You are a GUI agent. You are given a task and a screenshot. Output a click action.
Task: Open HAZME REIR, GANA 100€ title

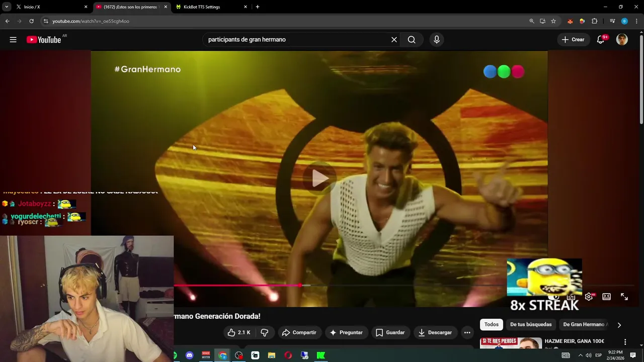click(574, 341)
